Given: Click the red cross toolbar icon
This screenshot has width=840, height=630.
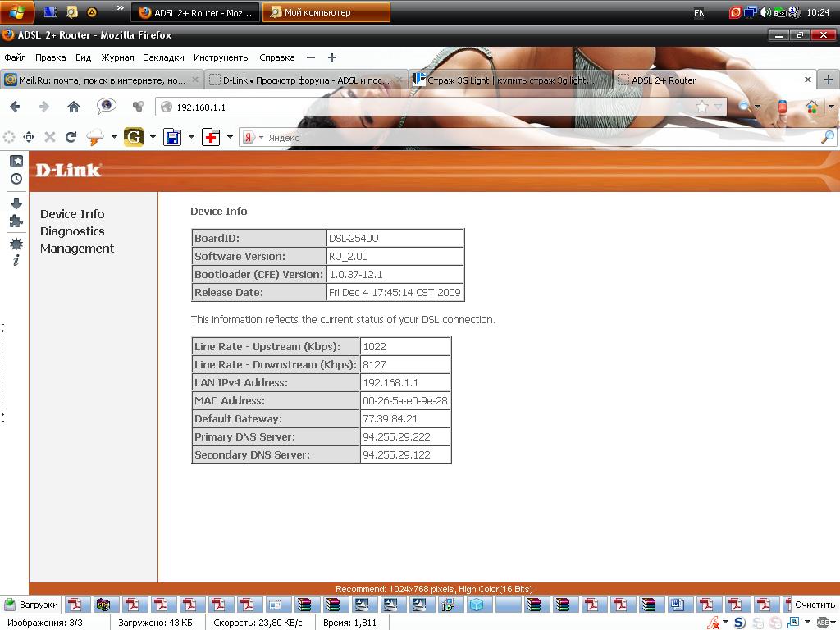Looking at the screenshot, I should [211, 138].
